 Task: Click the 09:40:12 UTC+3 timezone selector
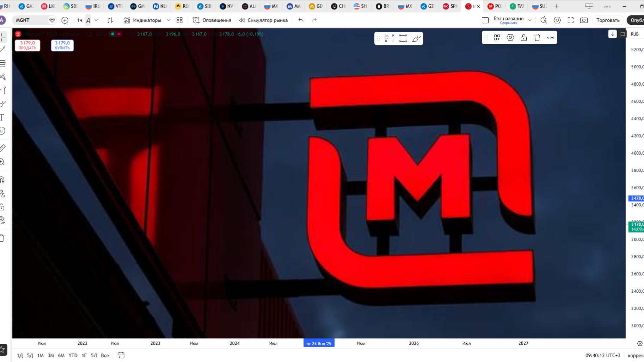(x=603, y=355)
